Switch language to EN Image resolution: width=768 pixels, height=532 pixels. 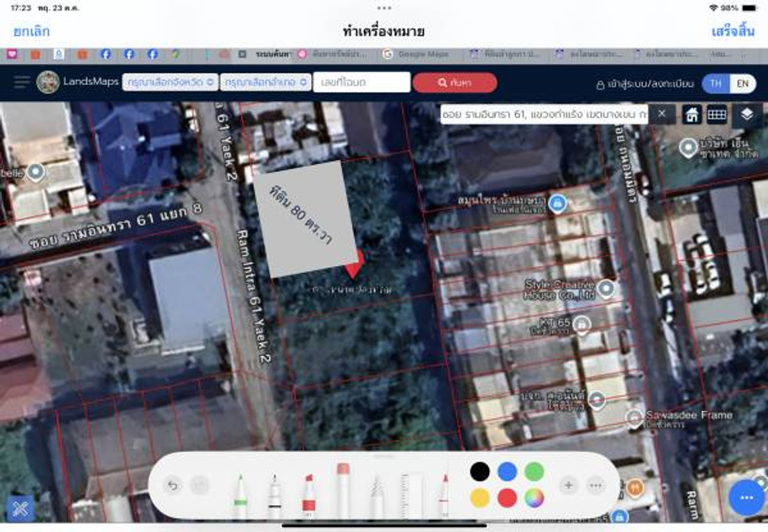coord(742,83)
